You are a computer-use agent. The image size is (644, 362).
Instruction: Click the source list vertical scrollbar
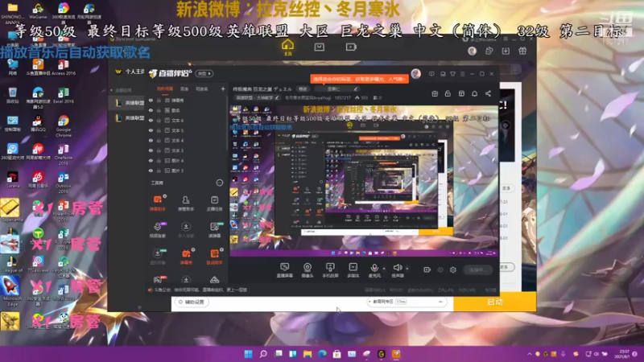[x=227, y=123]
